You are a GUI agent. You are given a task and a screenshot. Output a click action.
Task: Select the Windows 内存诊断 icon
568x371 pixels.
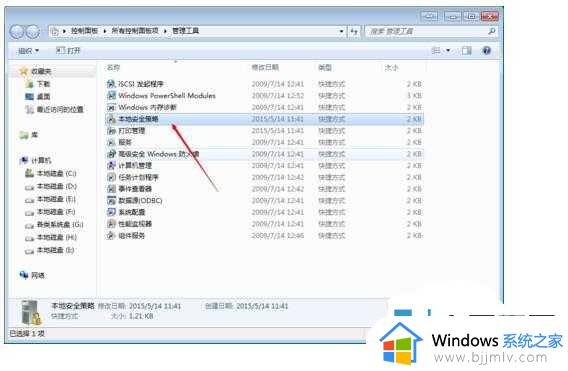[111, 107]
